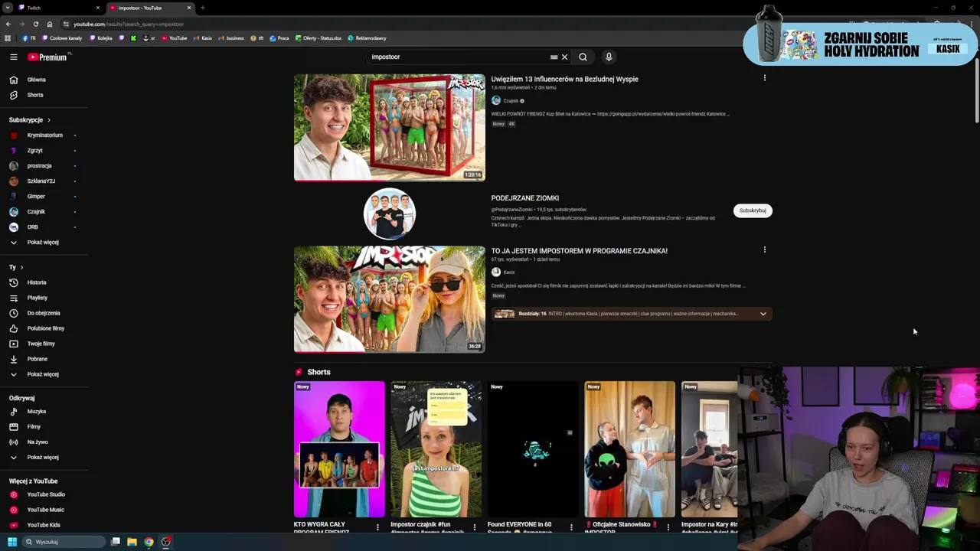The image size is (980, 551).
Task: Open the Kolejka bookmark
Action: (101, 38)
